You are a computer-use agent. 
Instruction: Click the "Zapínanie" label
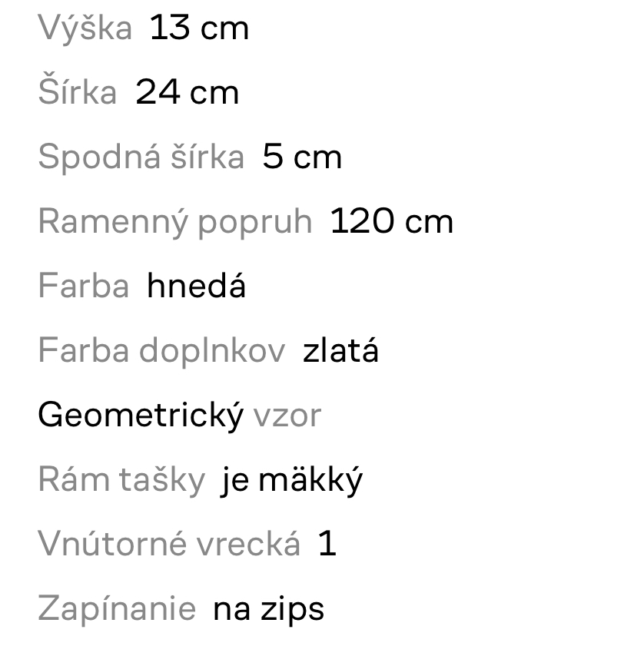click(x=117, y=609)
